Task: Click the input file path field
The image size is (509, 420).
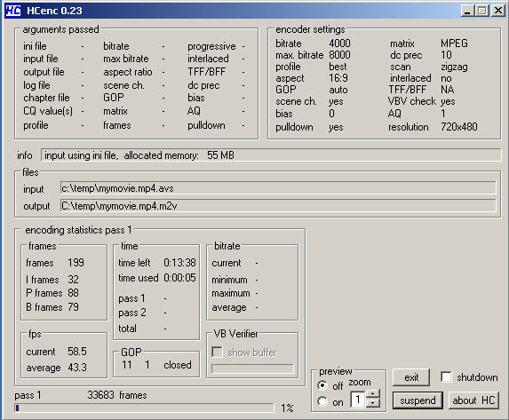Action: [x=278, y=188]
